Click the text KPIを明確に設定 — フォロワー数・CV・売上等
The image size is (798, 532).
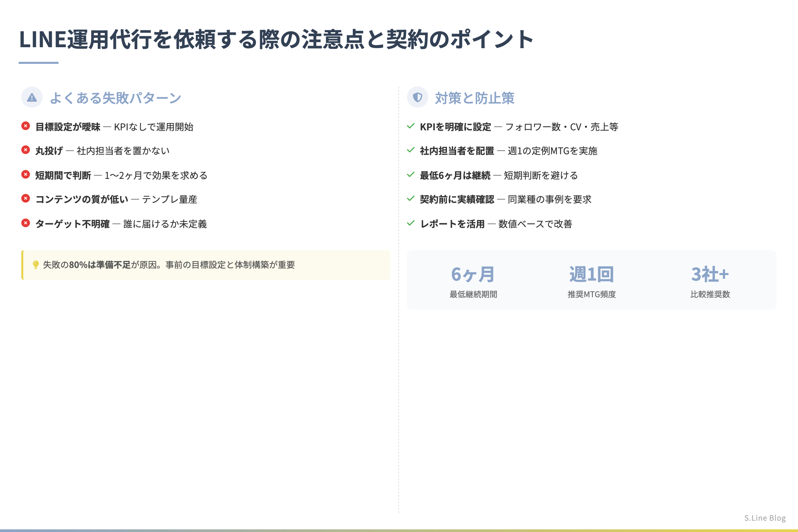tap(519, 127)
